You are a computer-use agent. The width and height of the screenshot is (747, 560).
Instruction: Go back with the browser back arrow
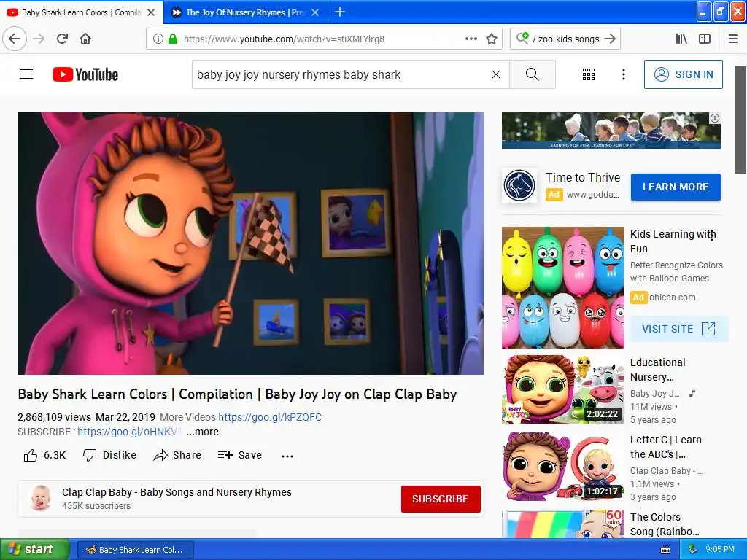tap(15, 39)
